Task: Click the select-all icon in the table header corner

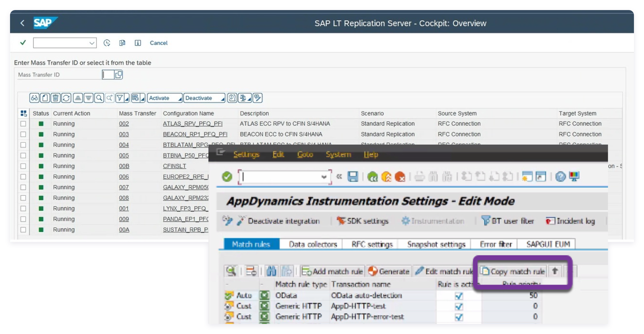Action: (x=24, y=113)
